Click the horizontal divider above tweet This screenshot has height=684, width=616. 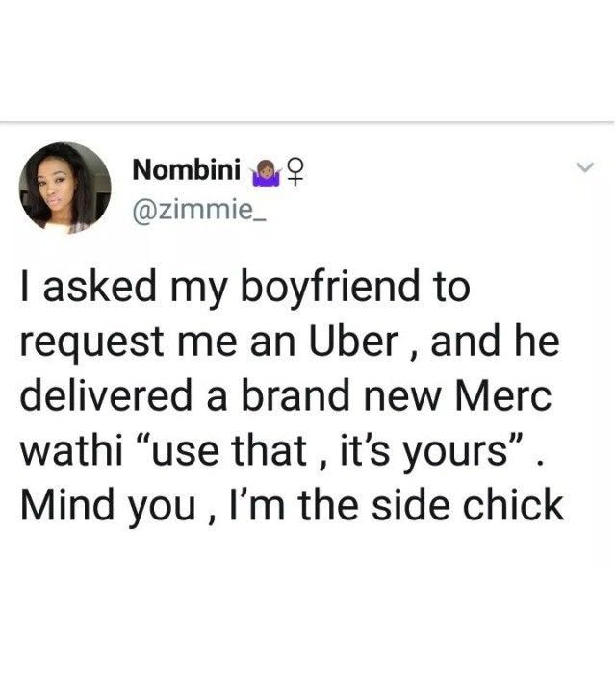(x=308, y=122)
